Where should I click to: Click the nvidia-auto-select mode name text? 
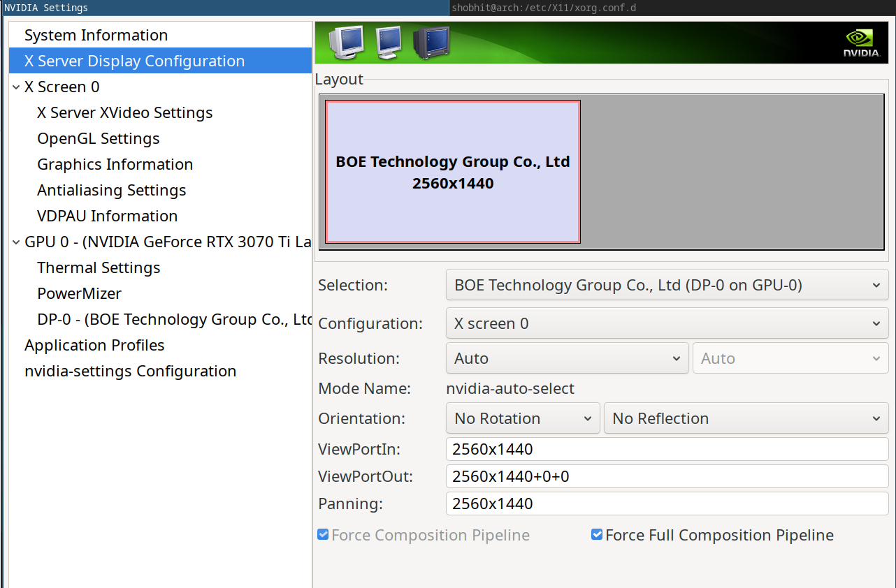coord(510,389)
